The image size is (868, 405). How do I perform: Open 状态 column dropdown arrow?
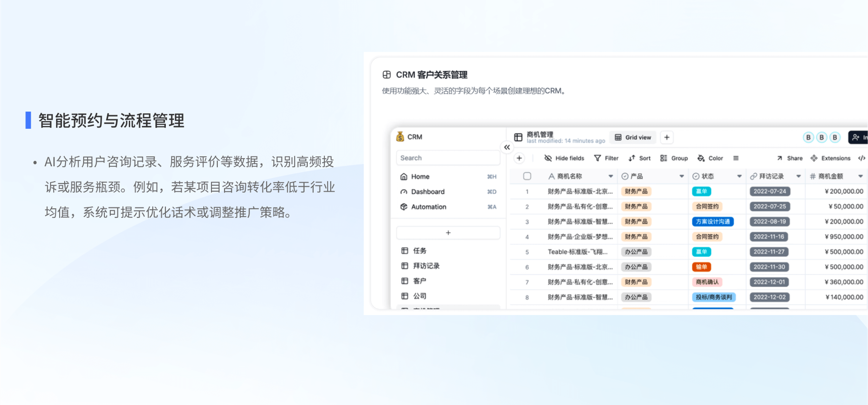[739, 176]
